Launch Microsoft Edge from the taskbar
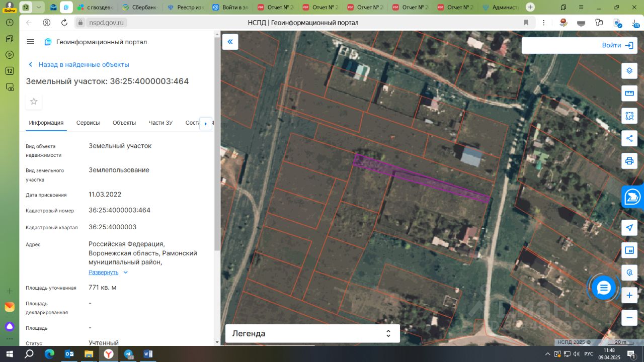This screenshot has height=362, width=644. [49, 354]
